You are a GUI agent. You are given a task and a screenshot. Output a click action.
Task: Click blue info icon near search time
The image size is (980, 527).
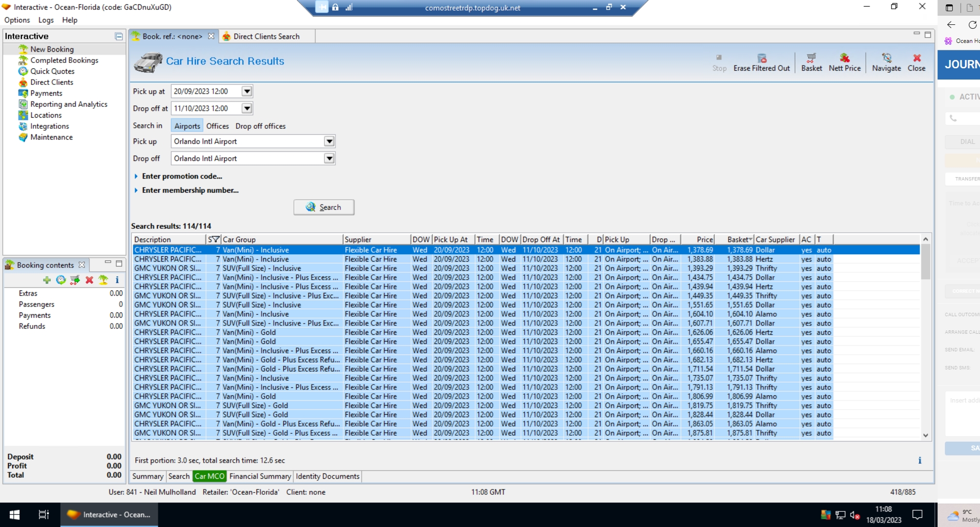pos(919,460)
